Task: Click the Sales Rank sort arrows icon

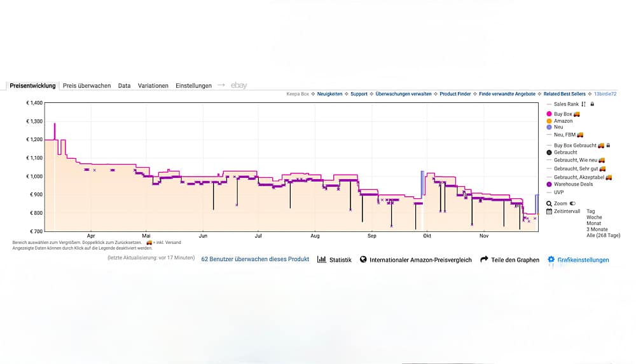Action: 583,104
